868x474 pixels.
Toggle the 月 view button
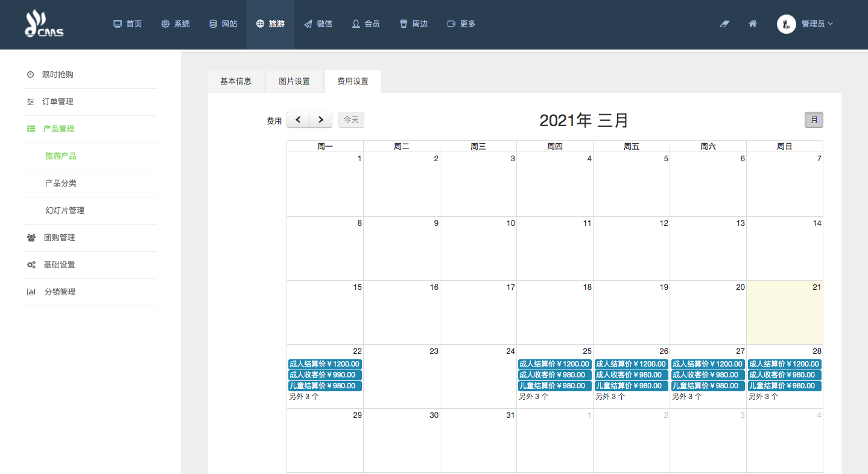(x=814, y=120)
